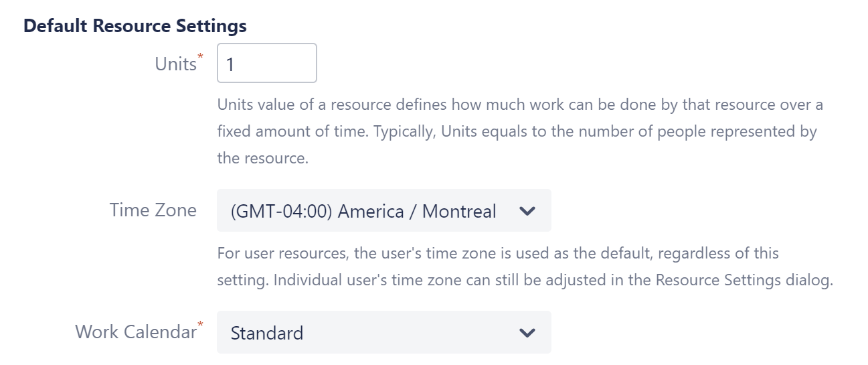Click the Units input field
Viewport: 868px width, 365px height.
click(x=266, y=64)
